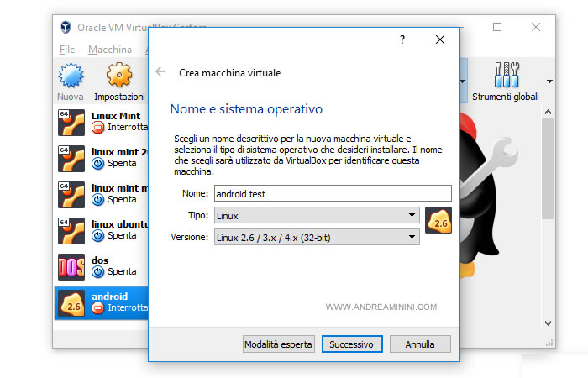This screenshot has width=588, height=378.
Task: Expand arrow next to Strumenti globali
Action: coord(549,81)
